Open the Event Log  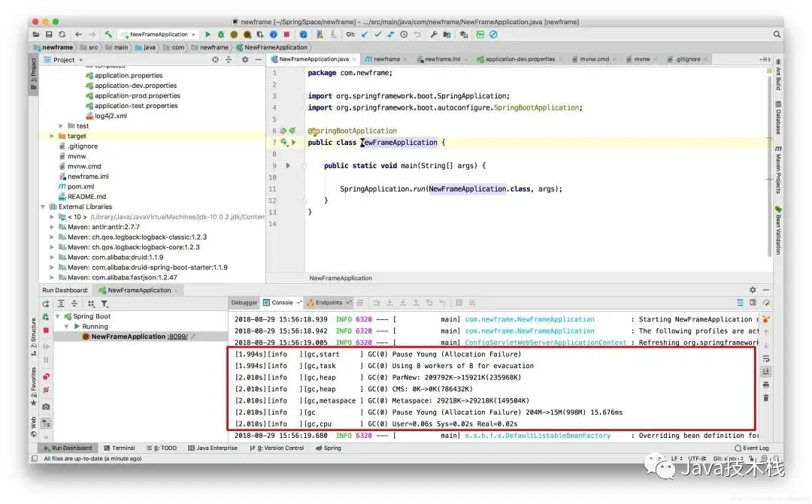point(751,448)
